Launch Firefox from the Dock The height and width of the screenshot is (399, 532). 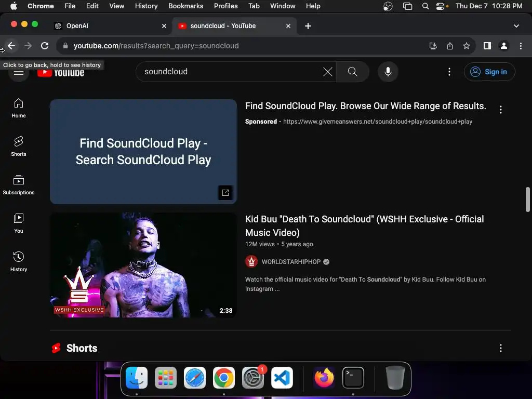tap(324, 378)
